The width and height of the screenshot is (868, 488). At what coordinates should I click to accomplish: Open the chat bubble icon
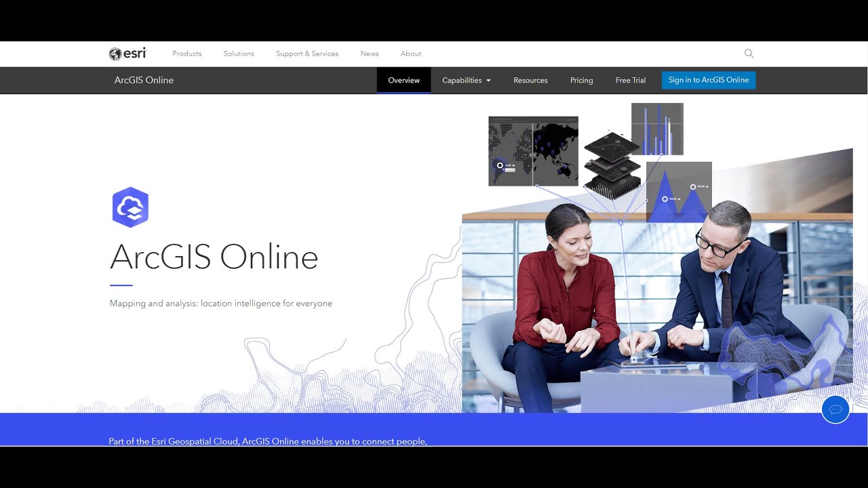click(835, 409)
